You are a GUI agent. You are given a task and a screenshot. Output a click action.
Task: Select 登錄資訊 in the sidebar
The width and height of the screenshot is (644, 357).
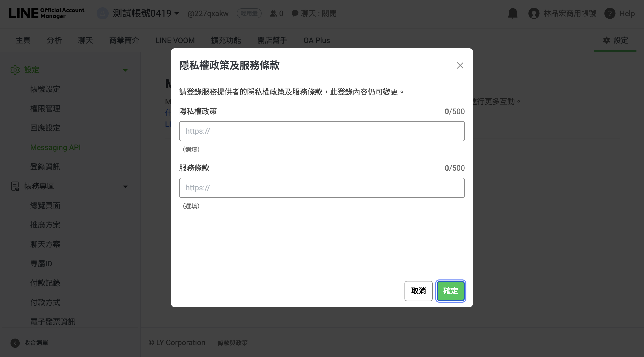45,167
